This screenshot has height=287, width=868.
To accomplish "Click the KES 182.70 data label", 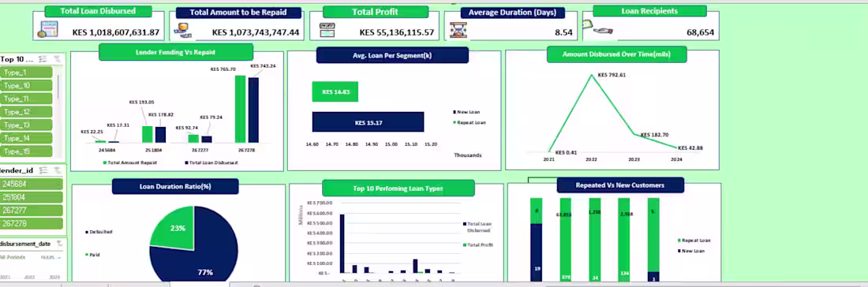I will (x=654, y=134).
